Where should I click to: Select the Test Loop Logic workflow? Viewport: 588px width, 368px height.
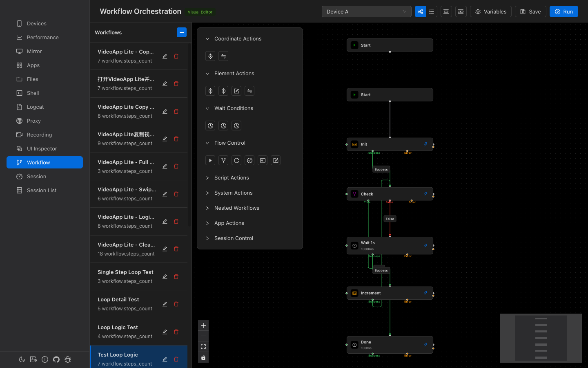coord(125,355)
